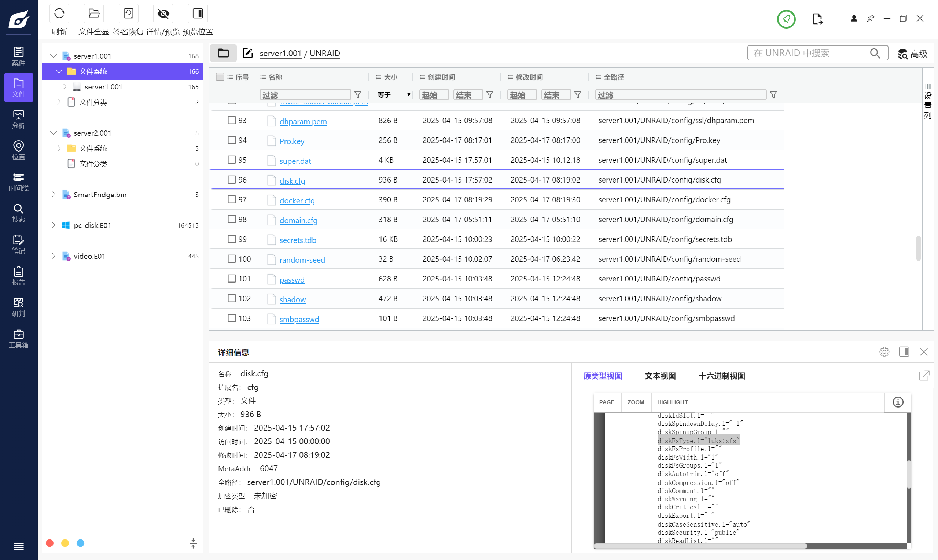This screenshot has height=560, width=938.
Task: Collapse the server1.001 root tree node
Action: click(x=54, y=56)
